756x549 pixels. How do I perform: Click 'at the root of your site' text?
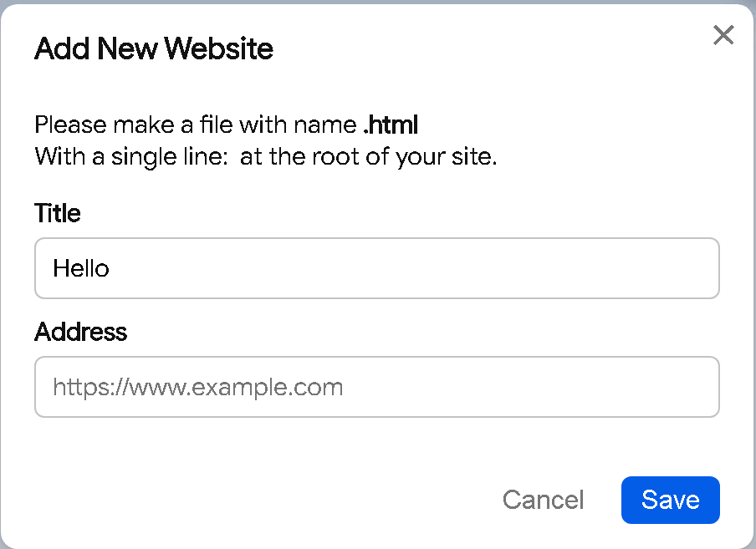[368, 156]
